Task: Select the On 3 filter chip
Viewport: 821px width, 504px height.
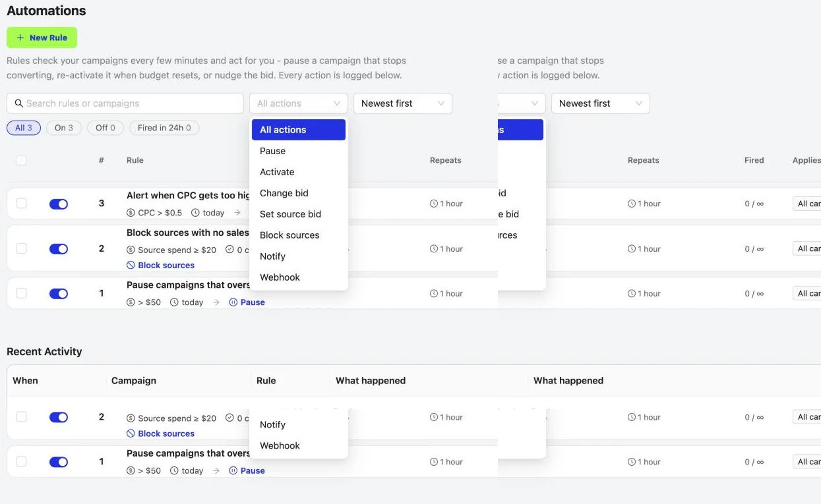Action: click(64, 128)
